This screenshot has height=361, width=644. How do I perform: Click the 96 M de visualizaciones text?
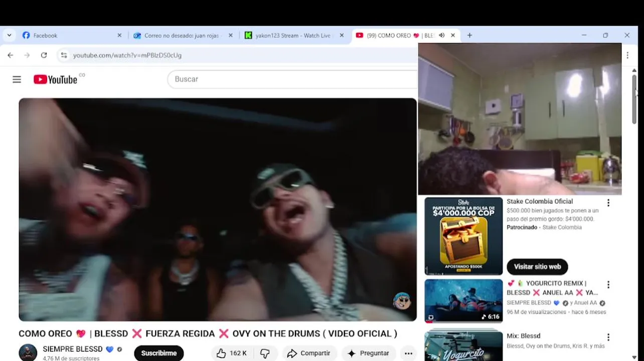[x=536, y=312]
